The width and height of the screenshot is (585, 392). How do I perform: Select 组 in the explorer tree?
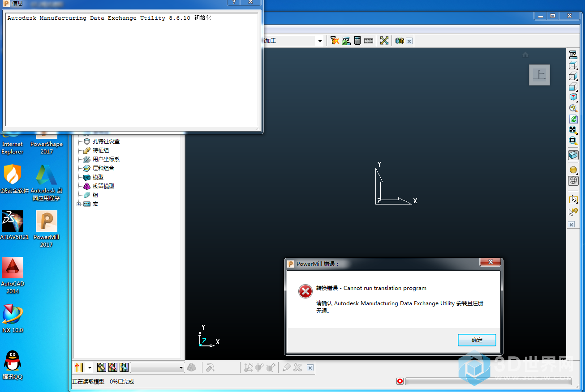coord(95,195)
